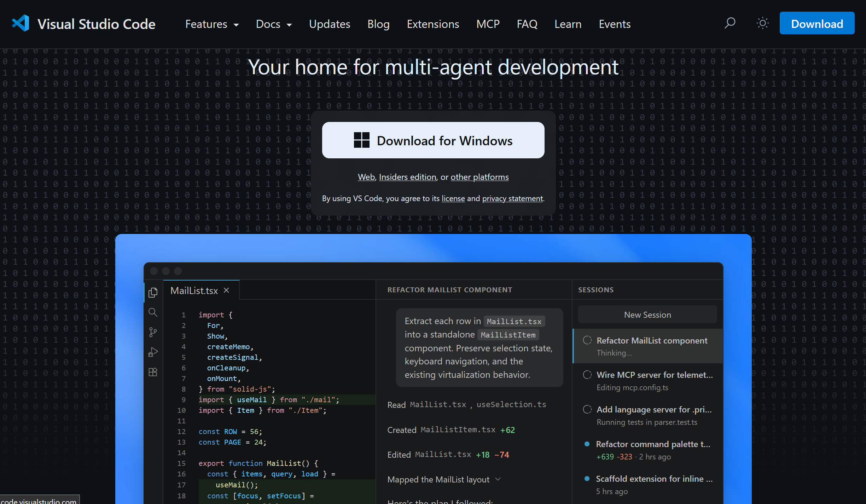Expand the Features dropdown menu
Viewport: 866px width, 504px height.
(x=212, y=24)
